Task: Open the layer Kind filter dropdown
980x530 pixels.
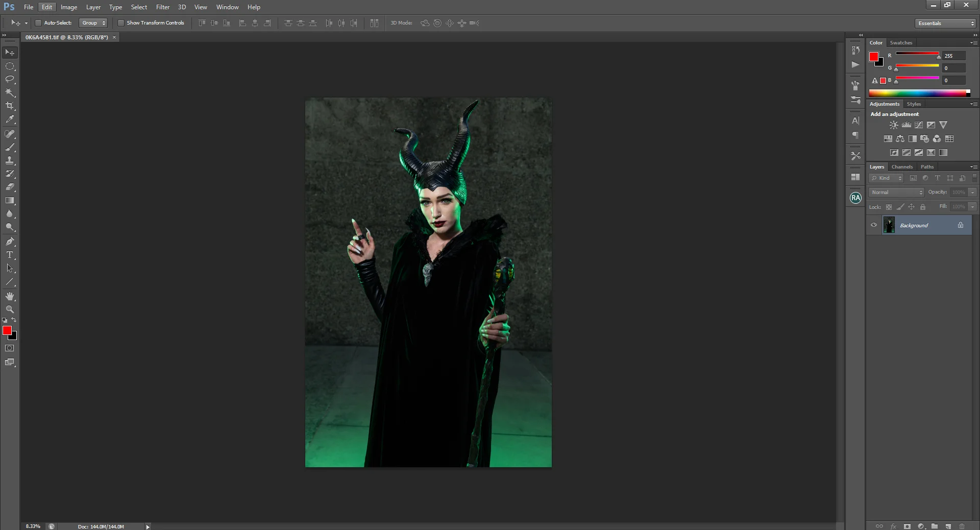Action: tap(887, 178)
